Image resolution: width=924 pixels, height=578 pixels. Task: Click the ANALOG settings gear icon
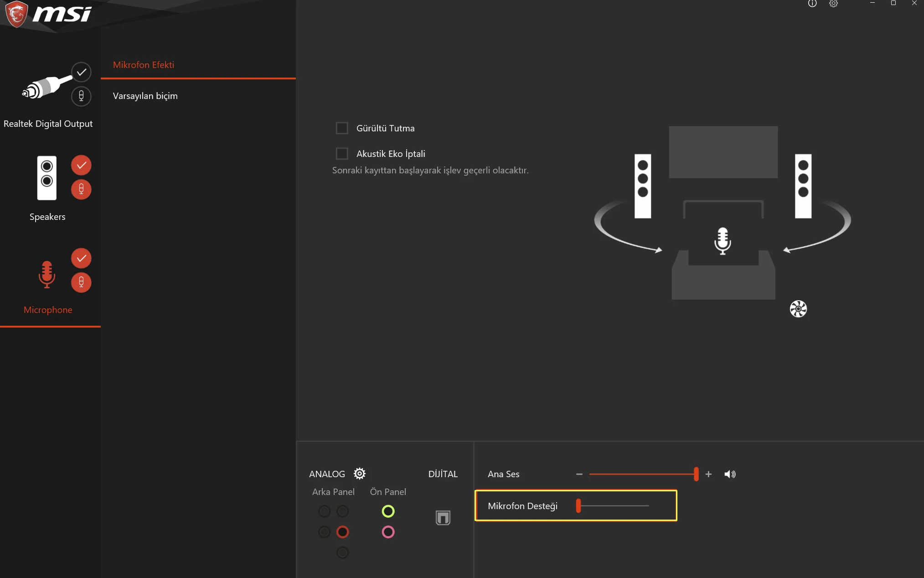coord(360,474)
